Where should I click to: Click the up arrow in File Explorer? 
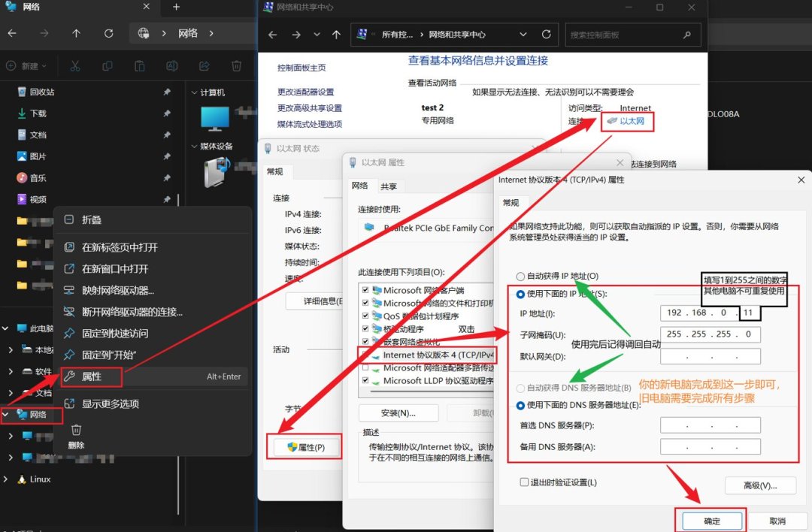coord(77,33)
